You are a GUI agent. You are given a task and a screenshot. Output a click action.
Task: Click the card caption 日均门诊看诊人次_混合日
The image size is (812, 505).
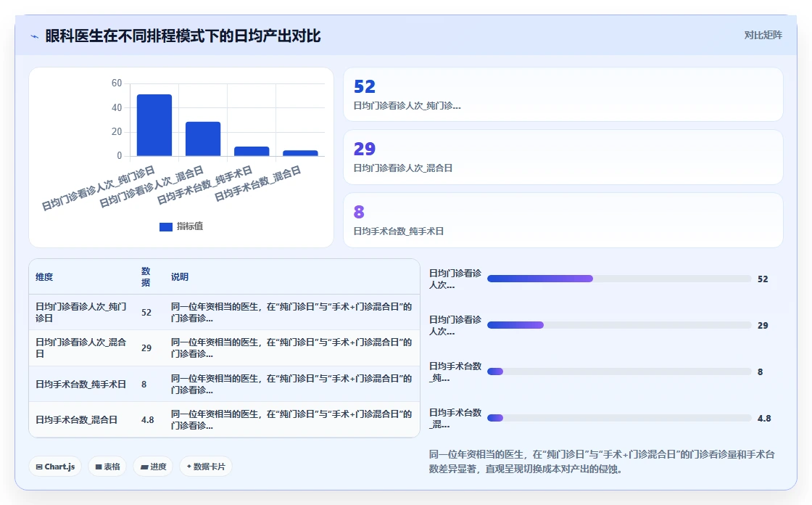click(403, 168)
